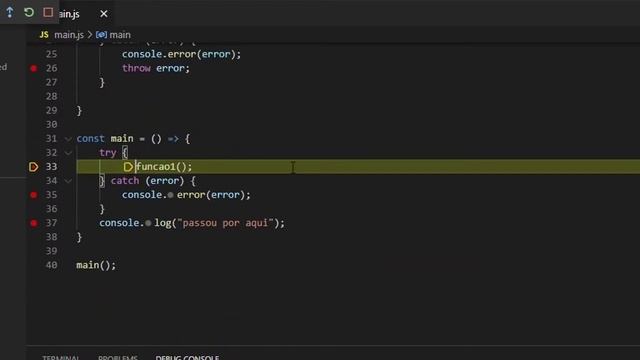Click console.error(error) on line 25
The height and width of the screenshot is (360, 640).
[181, 54]
